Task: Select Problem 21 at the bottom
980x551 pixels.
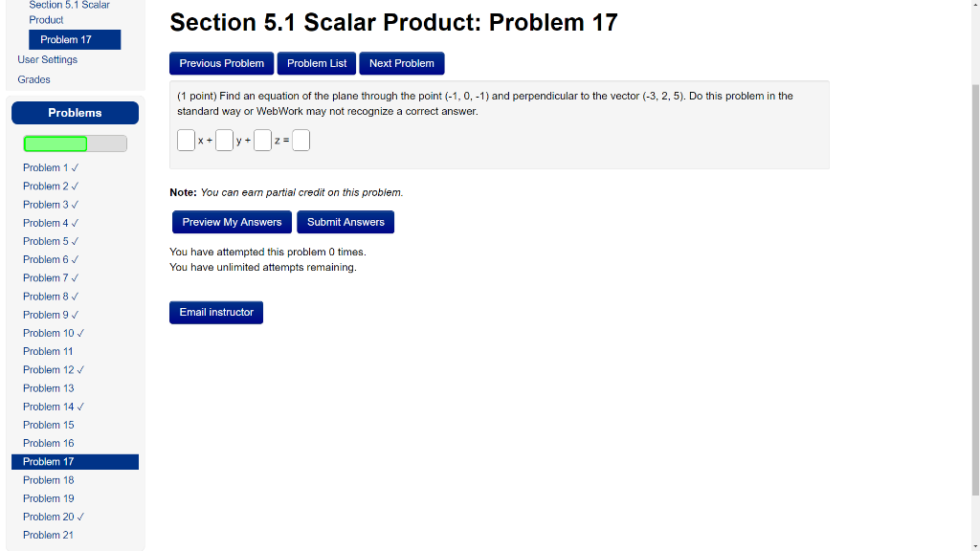Action: pyautogui.click(x=48, y=535)
